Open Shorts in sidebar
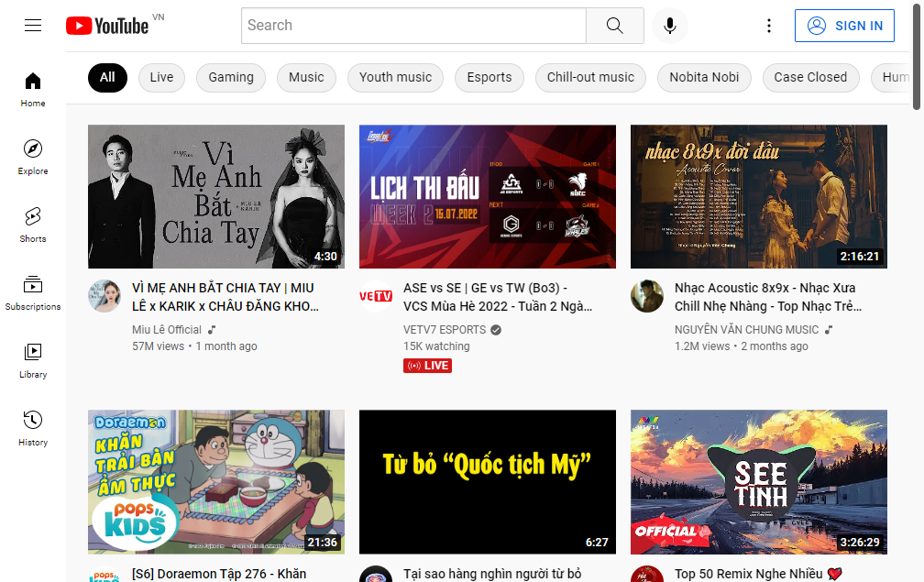Viewport: 924px width, 582px height. [33, 225]
